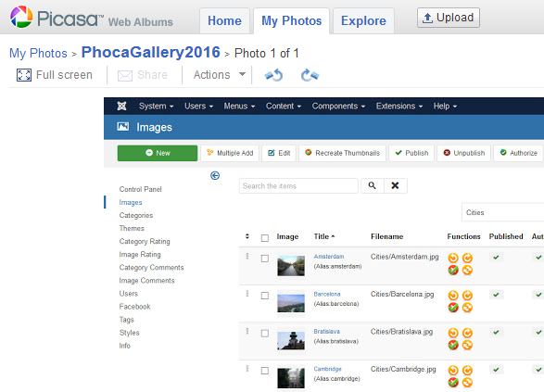Screen dimensions: 544x392
Task: Click Amsterdam rotate left function icon
Action: click(x=453, y=258)
